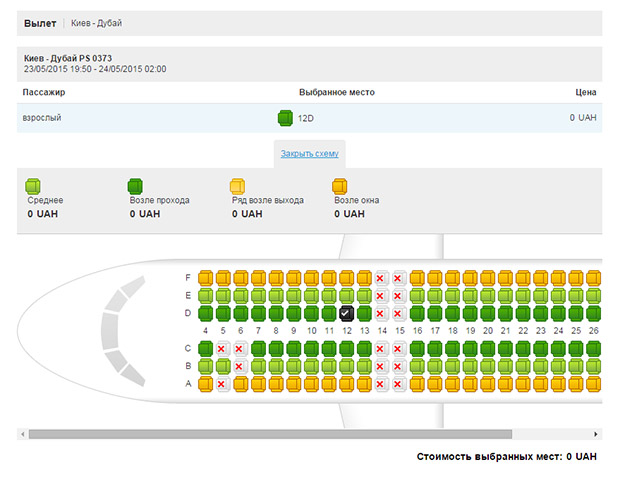Pick aisle seat 10D
Viewport: 620px width, 479px height.
311,313
